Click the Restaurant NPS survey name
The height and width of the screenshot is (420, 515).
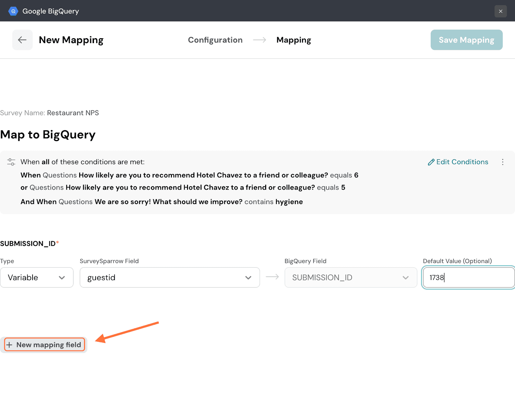73,113
